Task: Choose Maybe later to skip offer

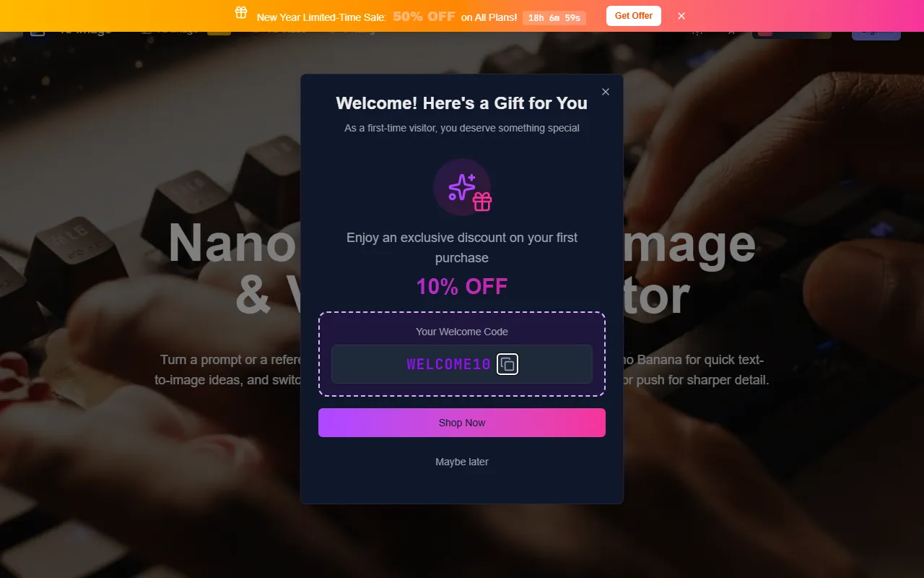Action: pyautogui.click(x=462, y=462)
